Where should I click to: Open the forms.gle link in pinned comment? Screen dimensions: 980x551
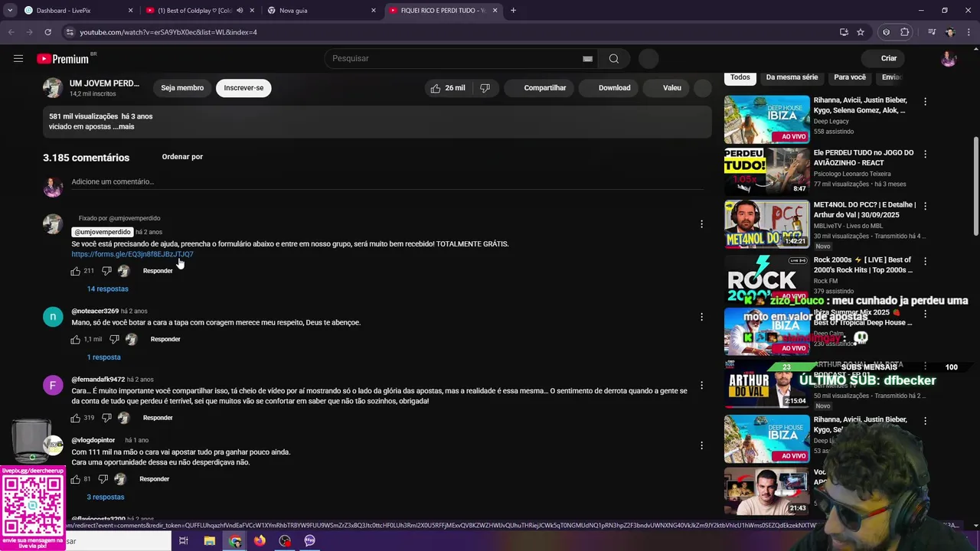coord(132,254)
